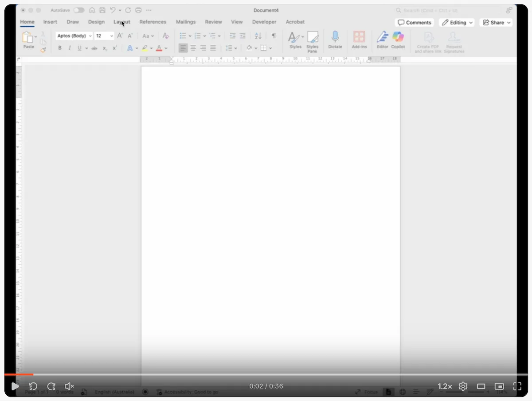Show paragraph marks
532x401 pixels.
[274, 36]
